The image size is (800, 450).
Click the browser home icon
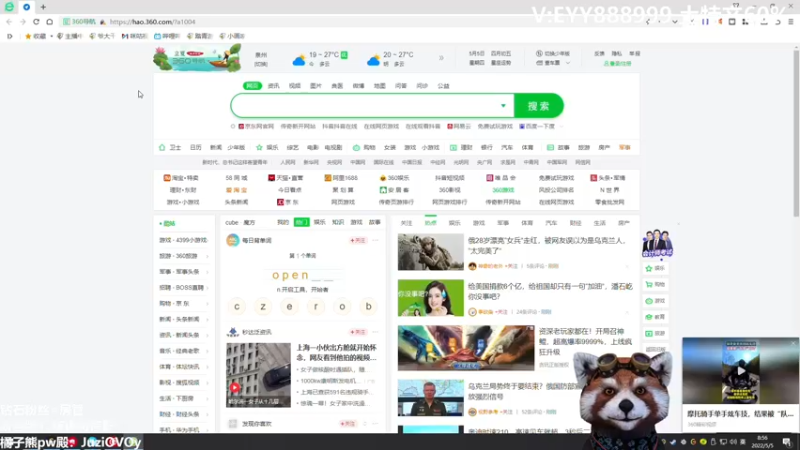(49, 22)
